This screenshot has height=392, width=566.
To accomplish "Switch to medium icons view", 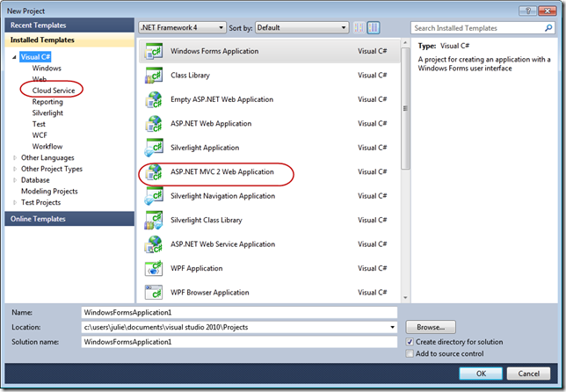I will click(374, 28).
